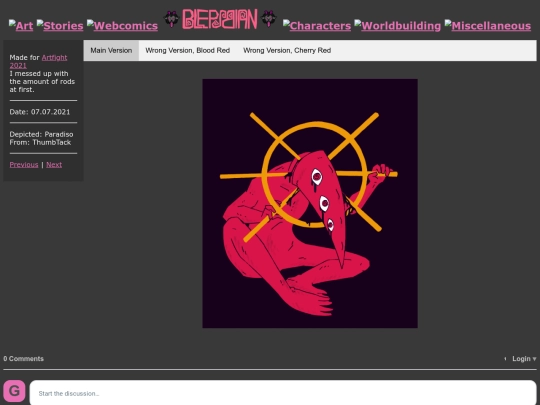Image resolution: width=540 pixels, height=405 pixels.
Task: Open the Stories navigation link
Action: (60, 25)
